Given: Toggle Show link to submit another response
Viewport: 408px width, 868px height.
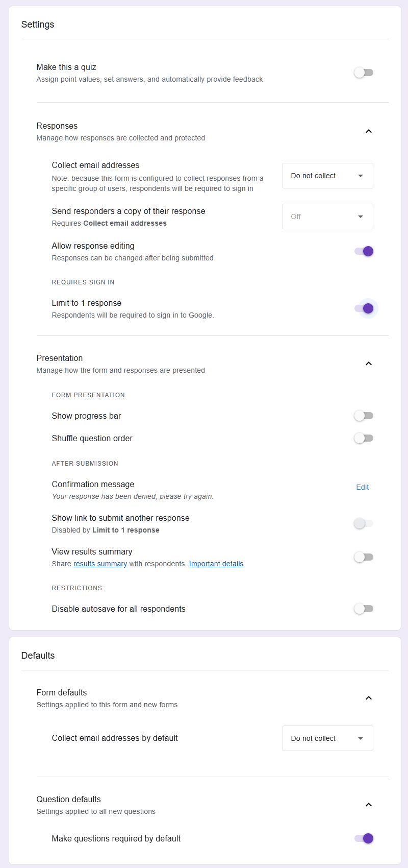Looking at the screenshot, I should [364, 523].
